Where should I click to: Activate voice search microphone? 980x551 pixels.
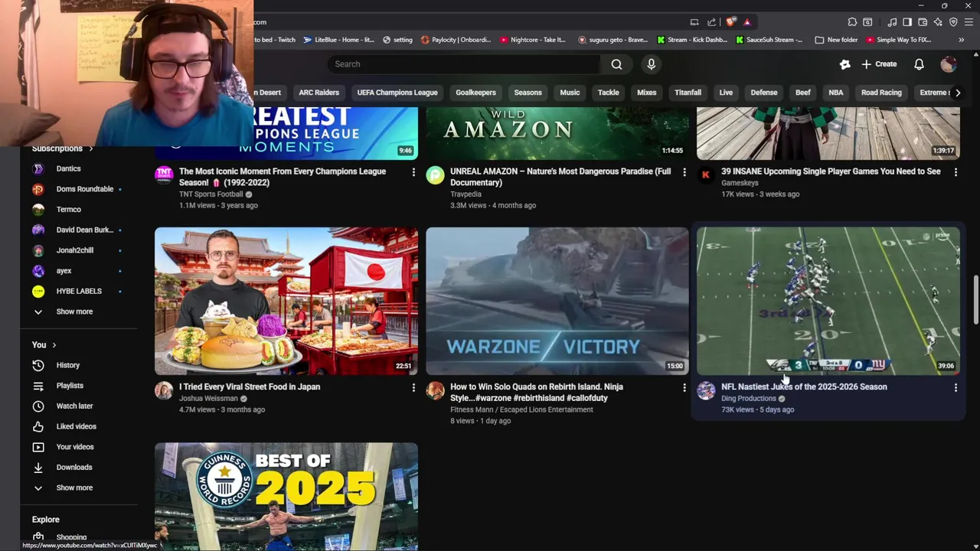click(x=651, y=64)
